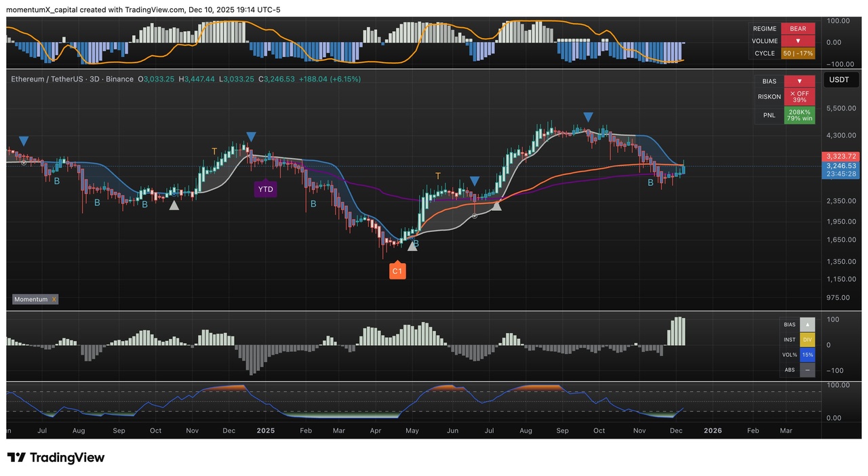Click the gray ABS dash cell
Image resolution: width=868 pixels, height=476 pixels.
point(807,370)
